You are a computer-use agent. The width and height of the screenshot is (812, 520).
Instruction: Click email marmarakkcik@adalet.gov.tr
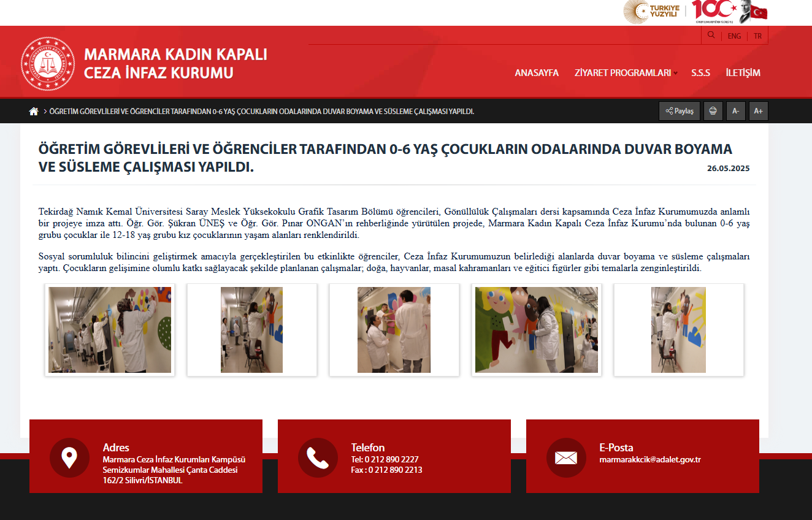[x=650, y=459]
